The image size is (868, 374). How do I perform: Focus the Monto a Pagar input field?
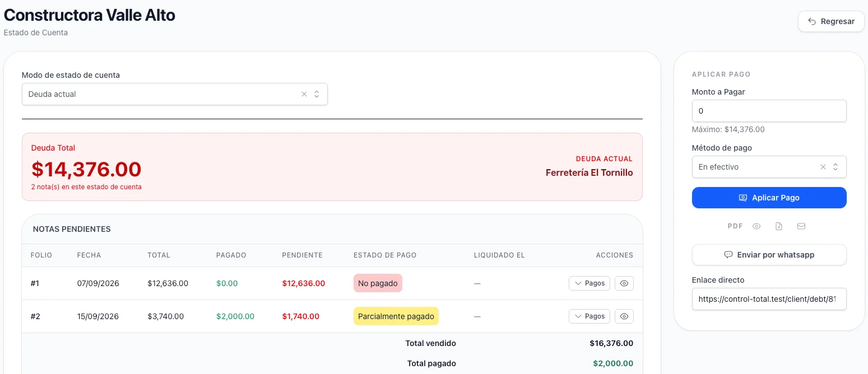(769, 111)
